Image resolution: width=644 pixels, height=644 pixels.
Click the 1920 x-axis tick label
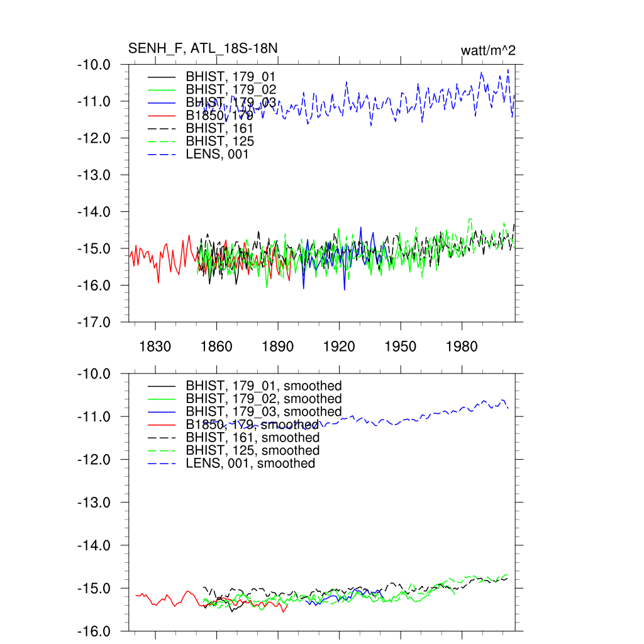point(339,347)
